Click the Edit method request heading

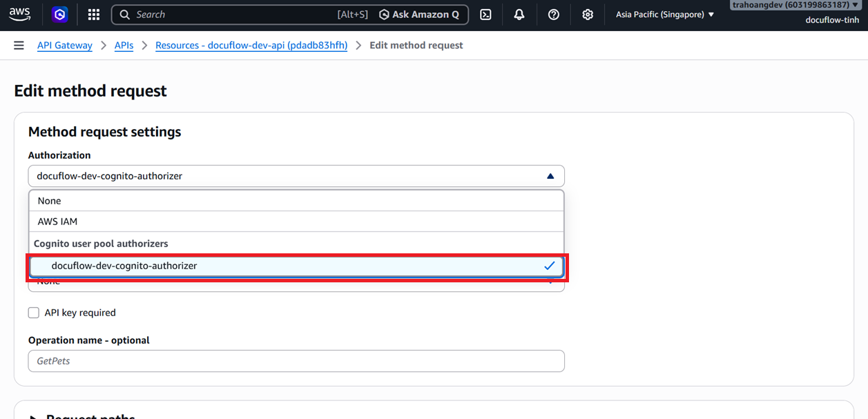click(90, 91)
